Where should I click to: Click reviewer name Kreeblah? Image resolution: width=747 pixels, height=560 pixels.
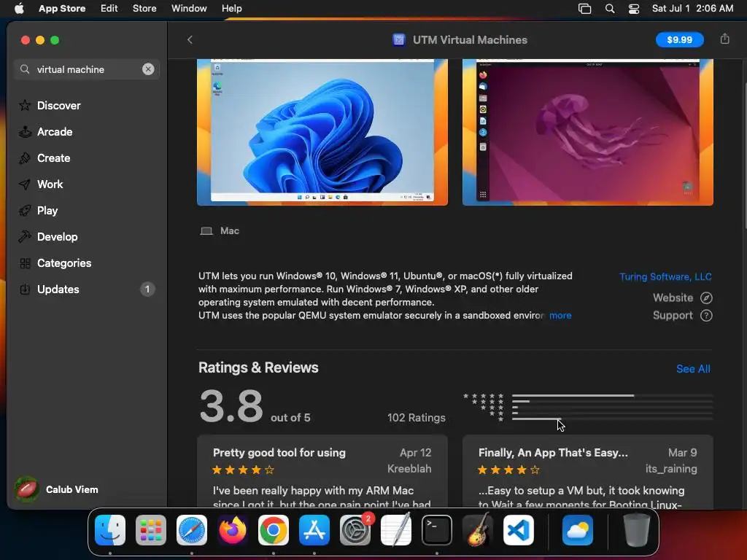409,469
